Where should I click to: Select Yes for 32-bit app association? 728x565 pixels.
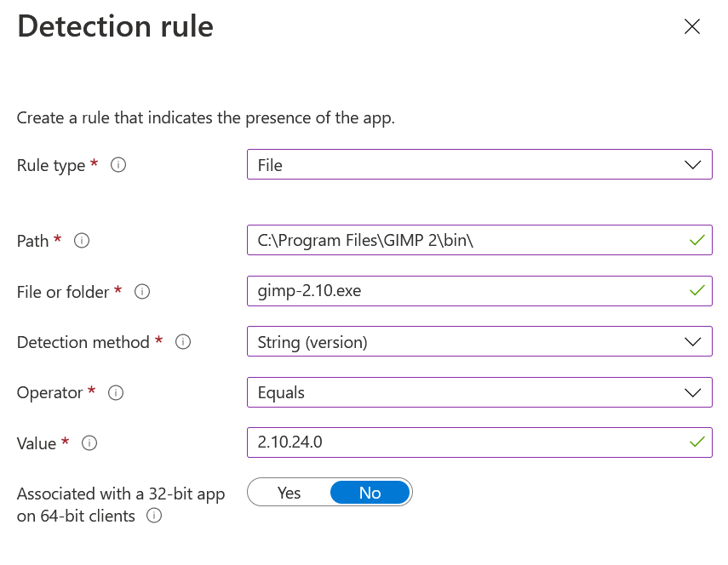point(289,493)
